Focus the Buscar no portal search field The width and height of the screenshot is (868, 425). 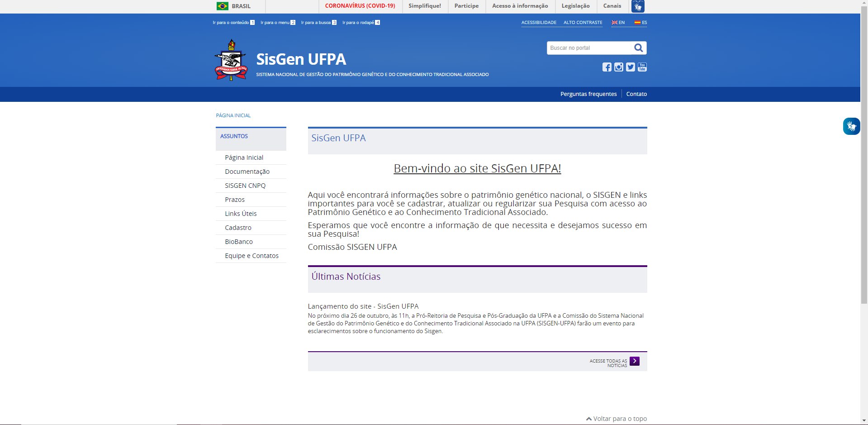(588, 48)
